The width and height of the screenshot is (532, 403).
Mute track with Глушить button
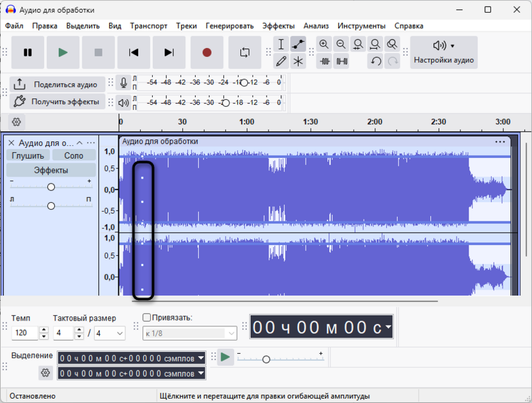pyautogui.click(x=28, y=155)
